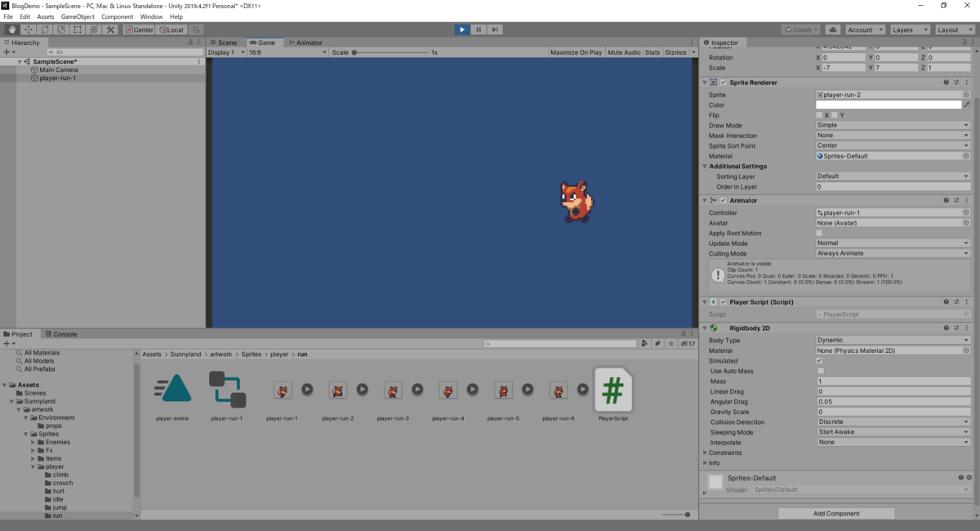Open SampleScene options menu in Hierarchy
The image size is (980, 531).
click(x=199, y=62)
